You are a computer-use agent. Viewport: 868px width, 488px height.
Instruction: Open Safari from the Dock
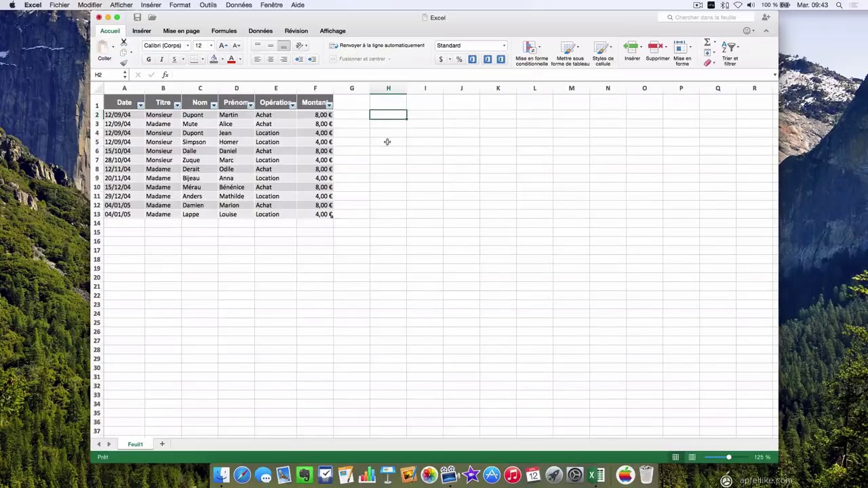(x=242, y=475)
